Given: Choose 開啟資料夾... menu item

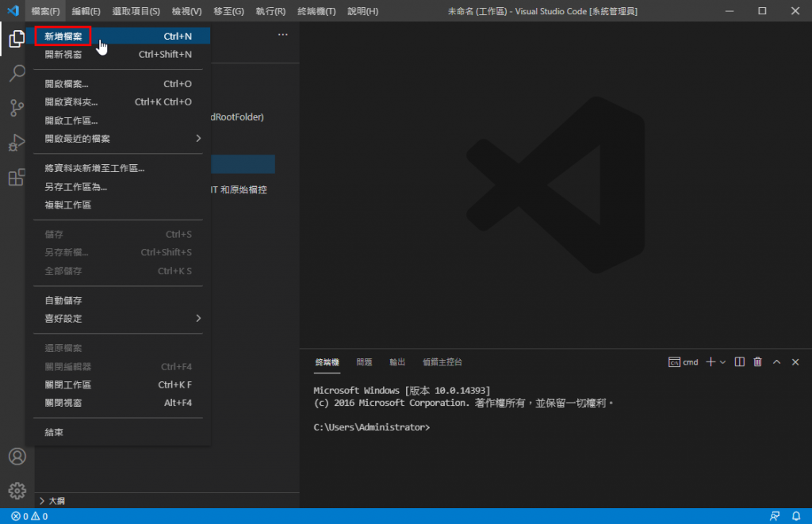Looking at the screenshot, I should (118, 102).
